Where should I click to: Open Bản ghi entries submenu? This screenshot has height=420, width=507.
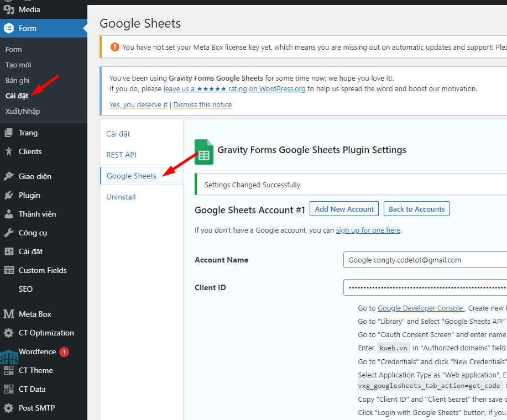coord(18,81)
